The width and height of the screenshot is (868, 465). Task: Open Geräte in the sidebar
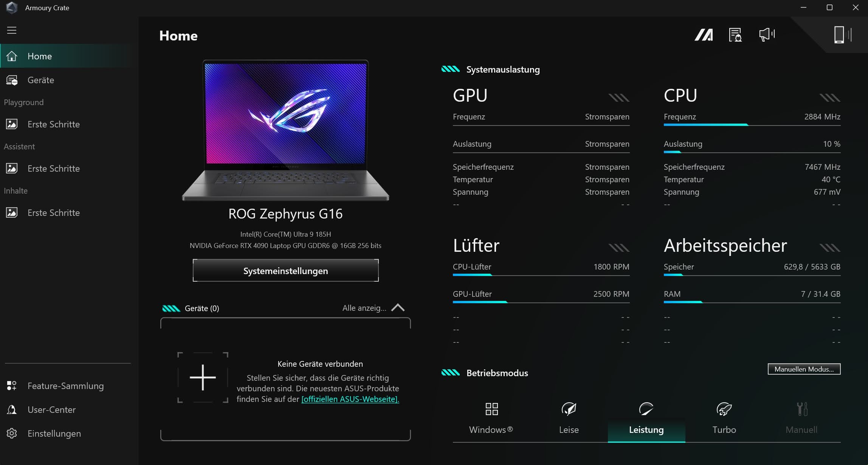point(40,80)
